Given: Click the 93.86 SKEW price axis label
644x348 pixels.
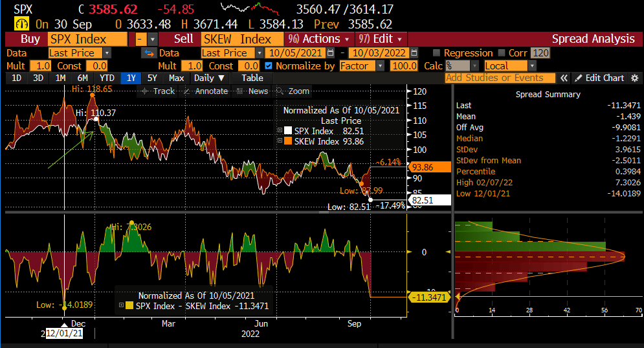Looking at the screenshot, I should (x=429, y=167).
